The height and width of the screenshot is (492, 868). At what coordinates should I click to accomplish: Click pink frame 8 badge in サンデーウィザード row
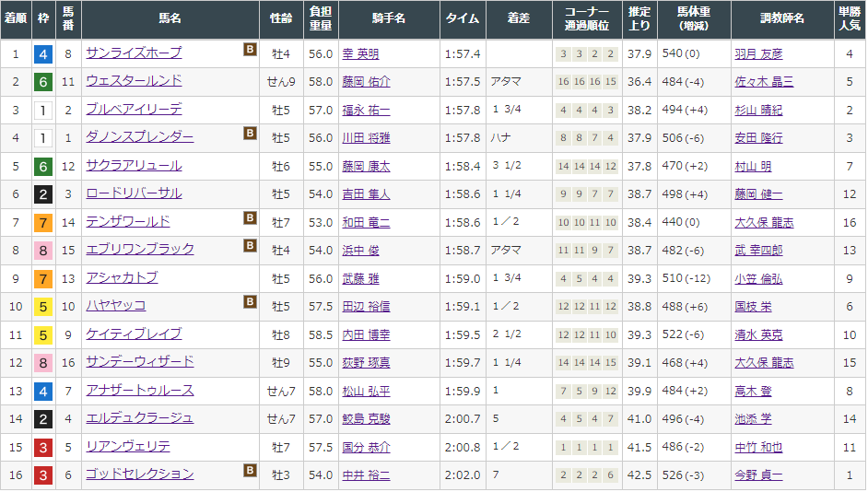(x=43, y=363)
